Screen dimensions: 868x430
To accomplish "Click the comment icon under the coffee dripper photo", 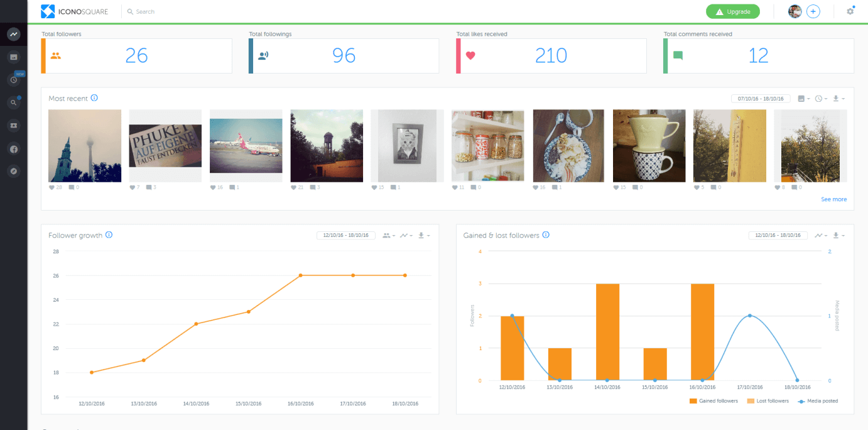I will 636,187.
